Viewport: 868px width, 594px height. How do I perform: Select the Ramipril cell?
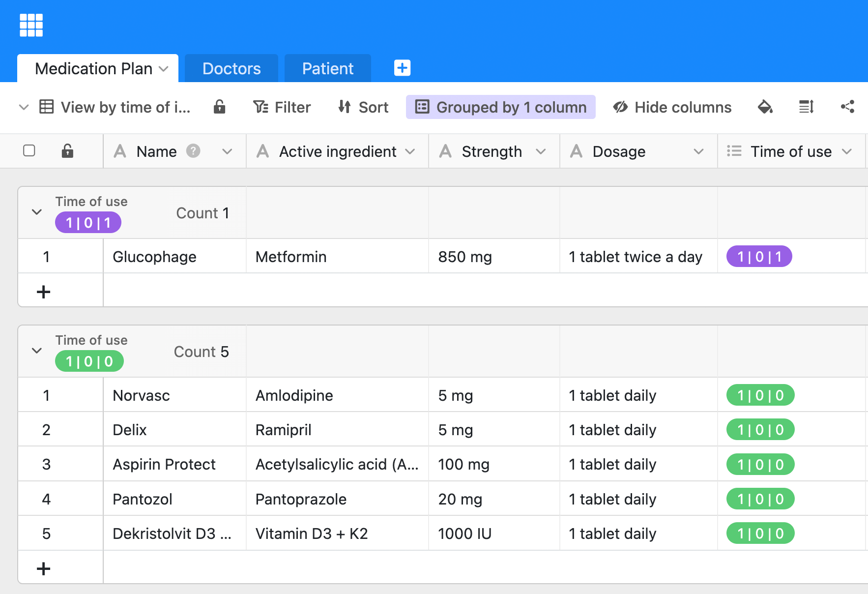click(337, 429)
